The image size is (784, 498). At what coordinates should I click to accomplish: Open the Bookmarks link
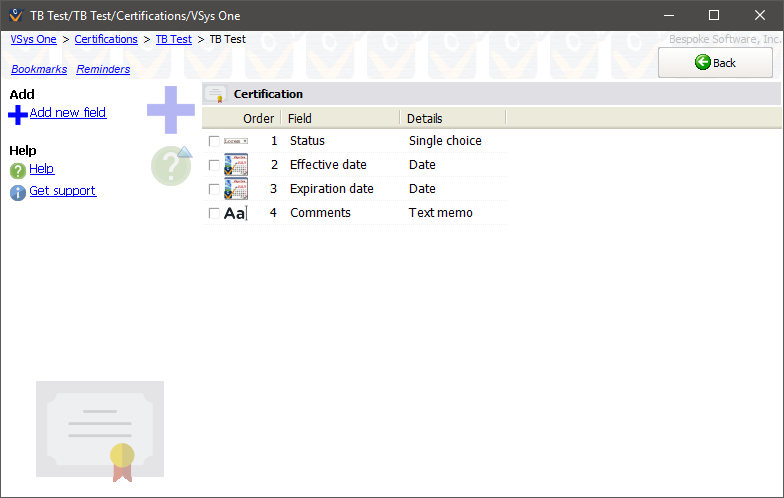point(39,69)
